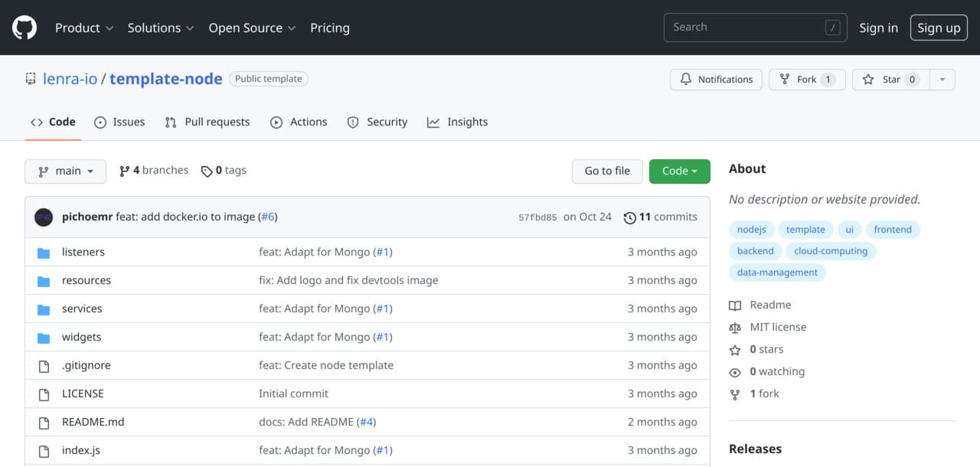Click the folder icon beside services
Viewport: 980px width, 467px height.
(x=44, y=309)
